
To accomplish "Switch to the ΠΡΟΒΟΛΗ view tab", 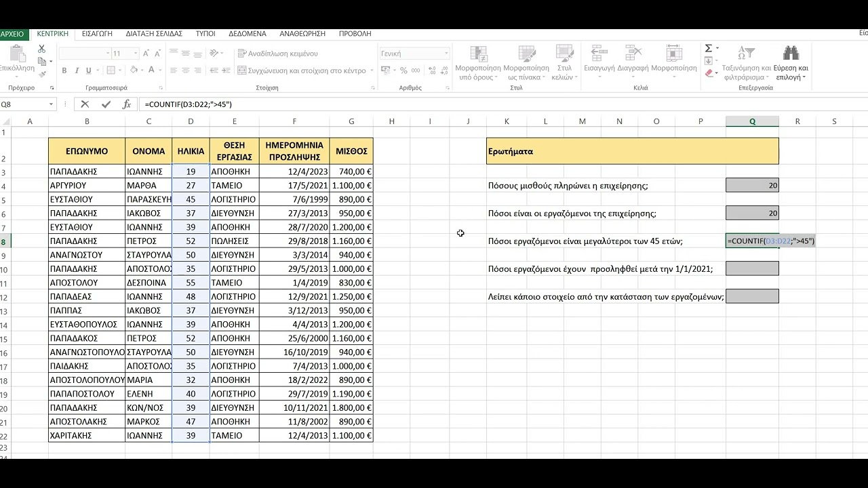I will 355,34.
